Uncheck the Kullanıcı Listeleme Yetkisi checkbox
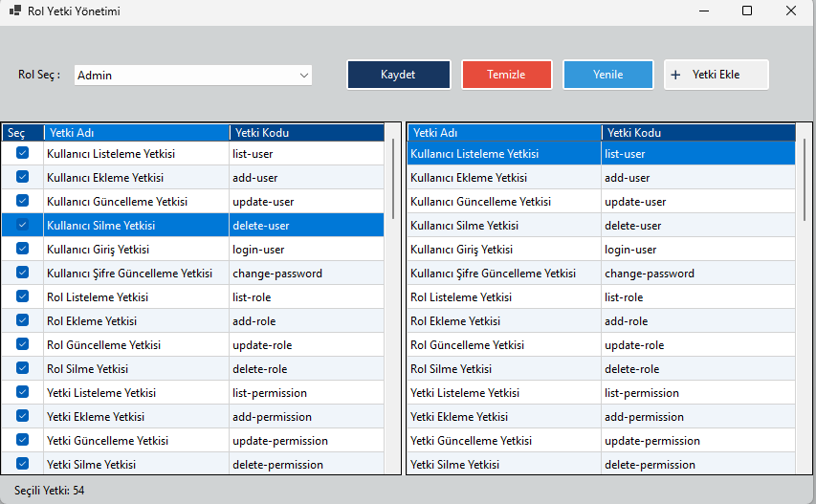Screen dimensions: 816x504 pyautogui.click(x=22, y=153)
